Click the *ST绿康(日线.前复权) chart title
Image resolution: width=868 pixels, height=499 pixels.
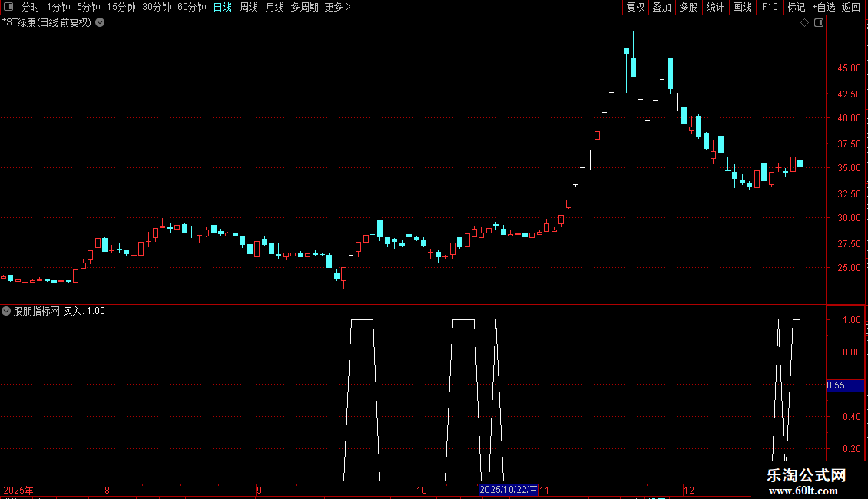47,23
